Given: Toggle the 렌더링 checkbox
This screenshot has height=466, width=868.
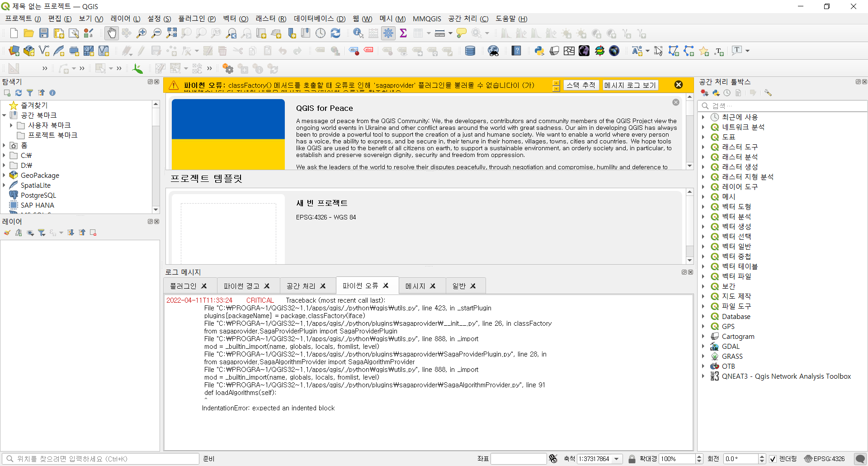Looking at the screenshot, I should (x=773, y=459).
